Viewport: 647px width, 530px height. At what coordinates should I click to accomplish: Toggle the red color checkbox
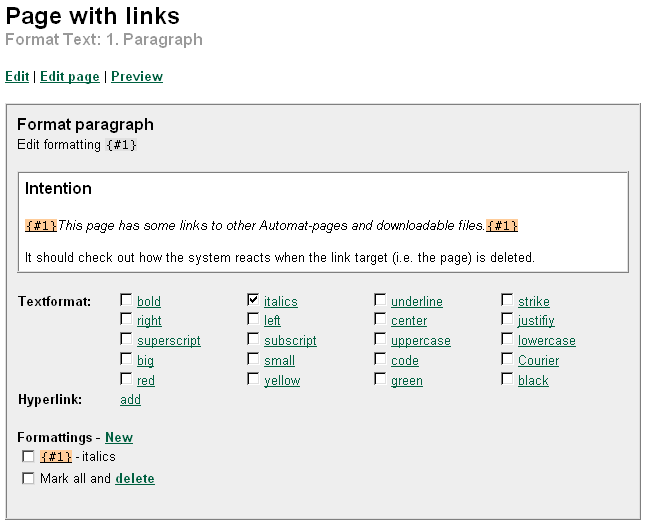(126, 379)
